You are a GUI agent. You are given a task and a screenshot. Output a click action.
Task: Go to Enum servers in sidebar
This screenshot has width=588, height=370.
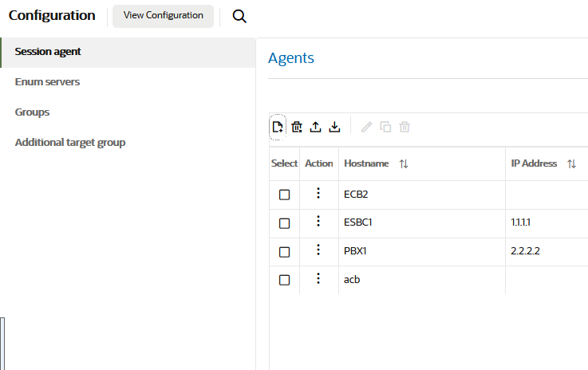(x=47, y=81)
